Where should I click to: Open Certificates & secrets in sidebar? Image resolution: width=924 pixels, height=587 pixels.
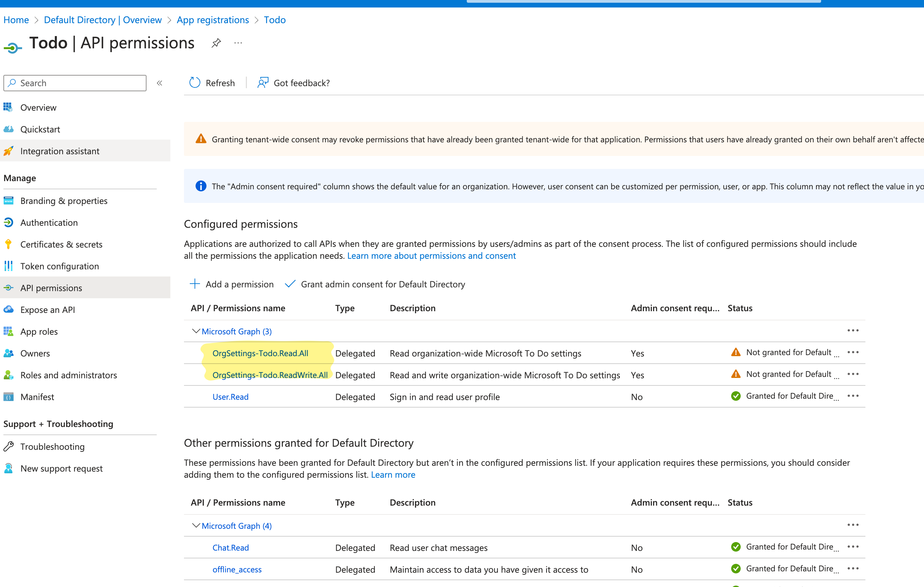[x=61, y=244]
